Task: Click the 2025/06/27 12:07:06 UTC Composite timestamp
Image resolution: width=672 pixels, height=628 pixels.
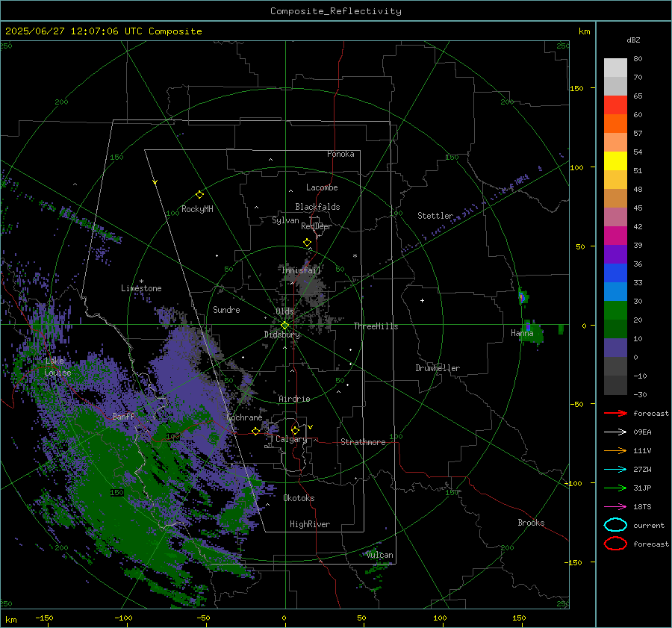Action: tap(103, 31)
